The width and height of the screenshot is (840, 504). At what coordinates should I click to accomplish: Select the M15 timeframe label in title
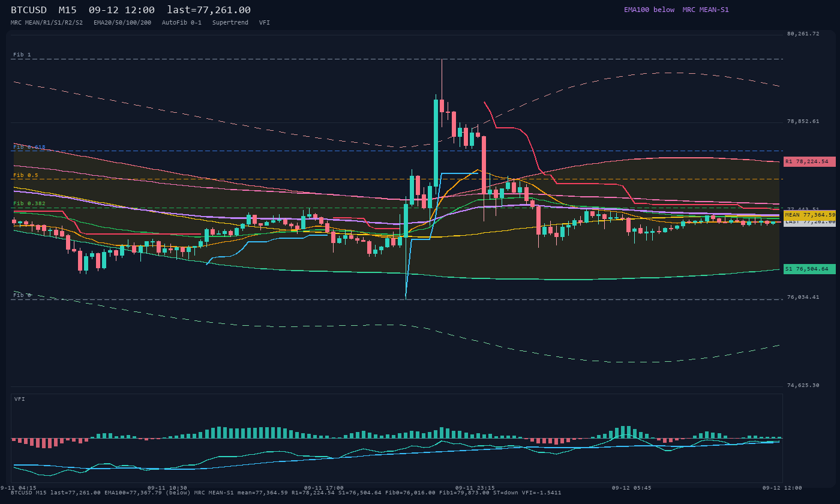click(x=67, y=10)
